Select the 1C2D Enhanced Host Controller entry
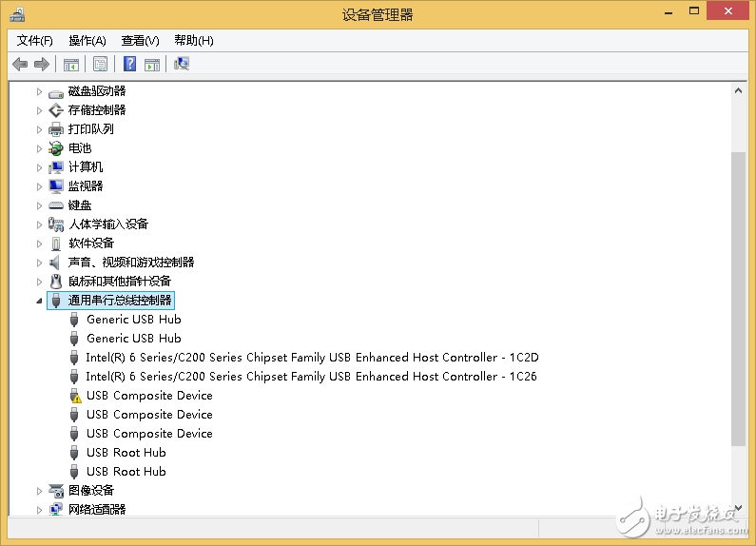The image size is (756, 546). 313,358
